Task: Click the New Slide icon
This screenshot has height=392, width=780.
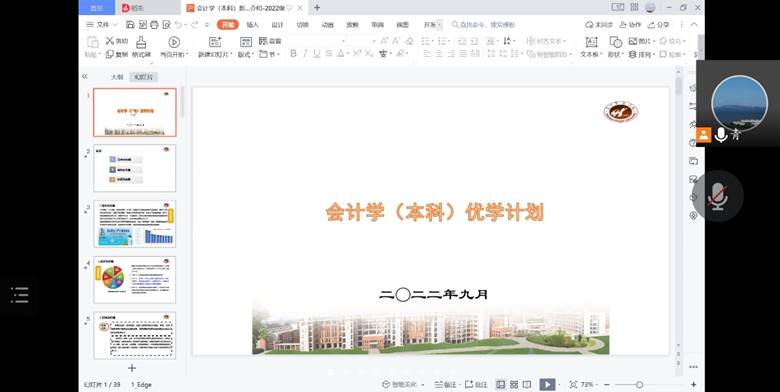Action: click(x=215, y=42)
